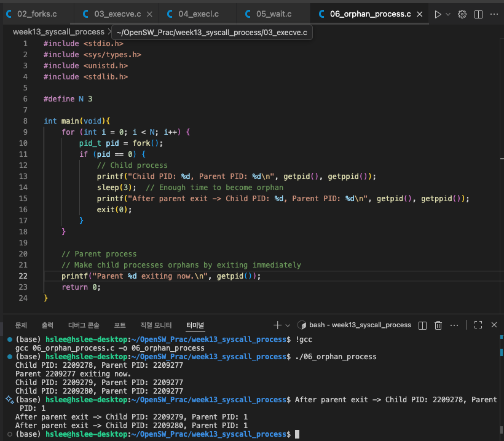The width and height of the screenshot is (504, 441).
Task: Show the 디버그 콘솔 panel
Action: click(x=84, y=325)
